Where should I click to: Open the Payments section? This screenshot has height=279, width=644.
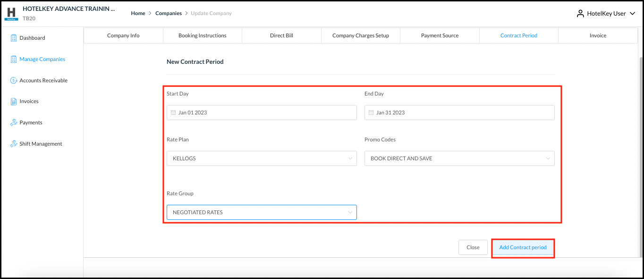(x=13, y=122)
